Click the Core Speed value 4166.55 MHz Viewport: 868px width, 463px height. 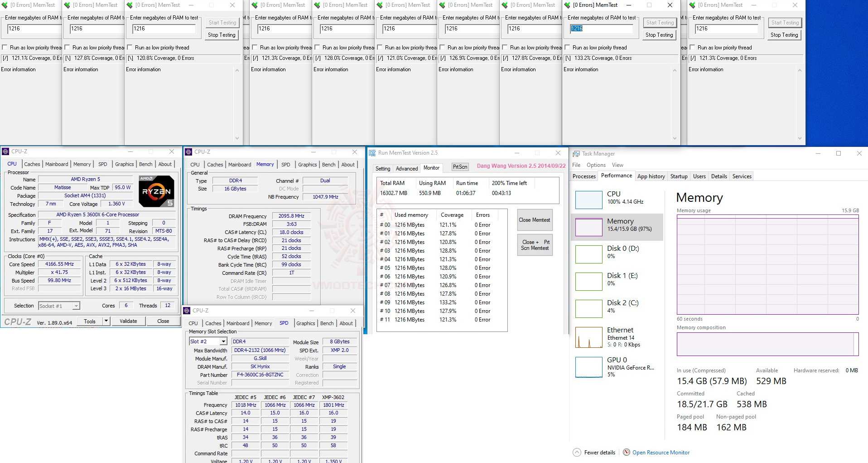coord(59,264)
